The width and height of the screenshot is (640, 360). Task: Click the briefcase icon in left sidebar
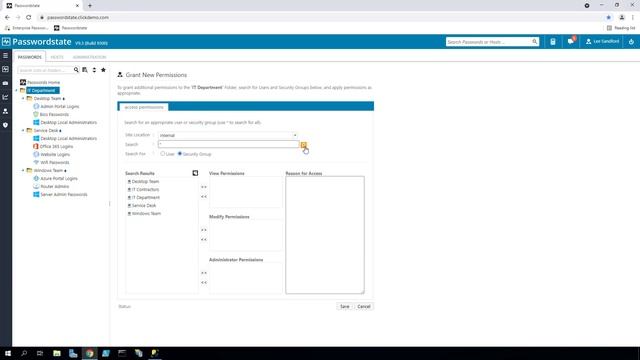click(x=5, y=83)
